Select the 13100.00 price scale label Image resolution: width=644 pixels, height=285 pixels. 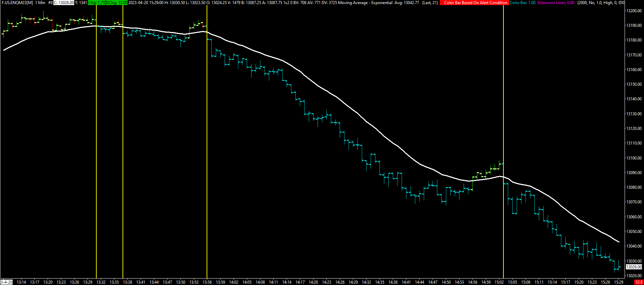[x=634, y=158]
